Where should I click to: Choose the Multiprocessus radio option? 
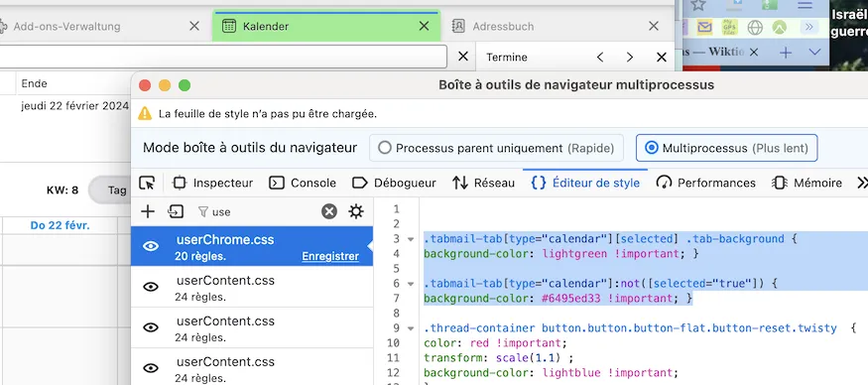[x=652, y=148]
